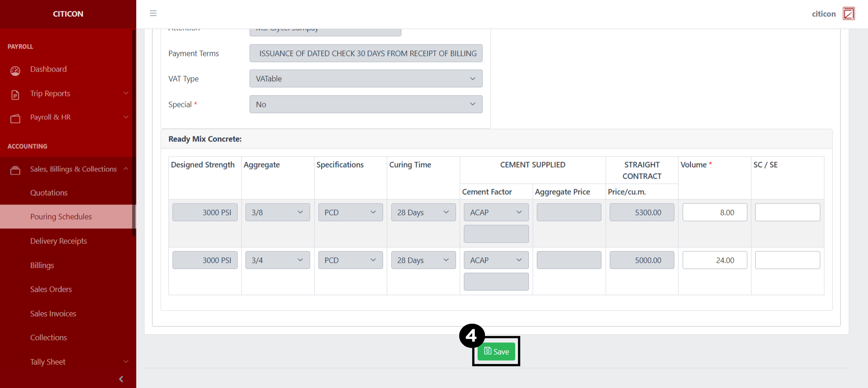This screenshot has width=868, height=388.
Task: Open the Special dropdown set to No
Action: coord(366,104)
